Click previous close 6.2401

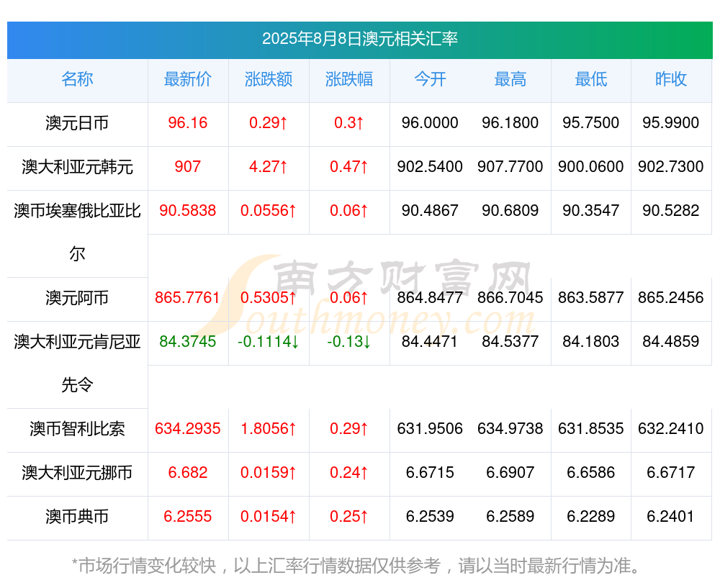tap(671, 516)
